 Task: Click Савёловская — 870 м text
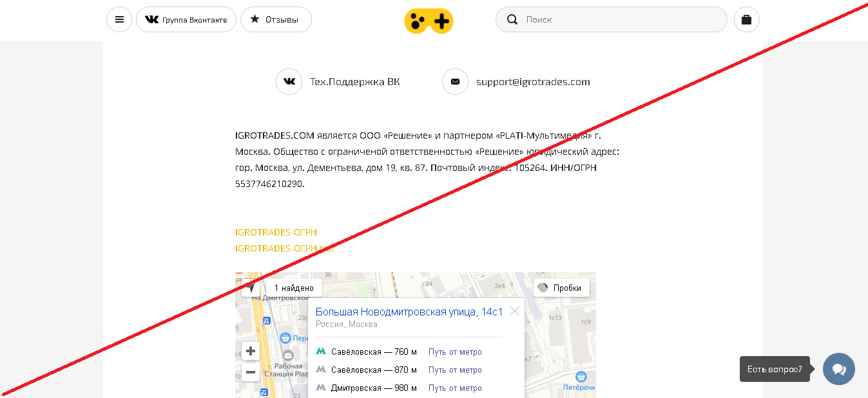click(374, 370)
